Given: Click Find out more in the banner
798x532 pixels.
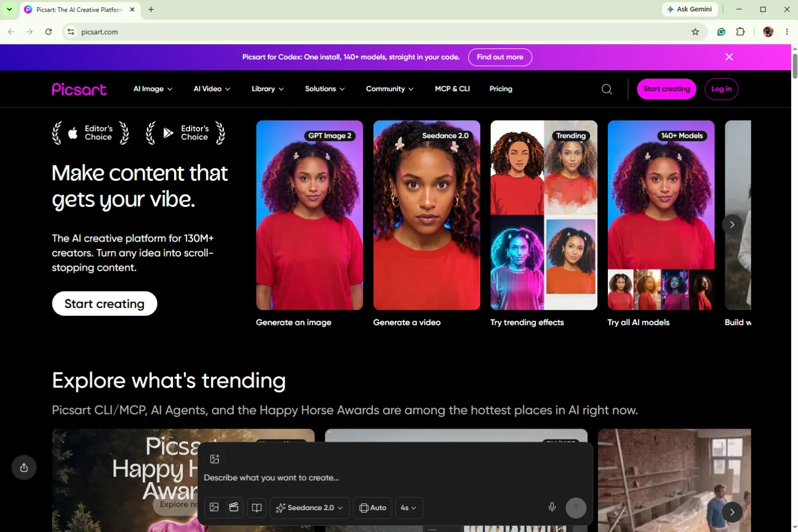Looking at the screenshot, I should [x=500, y=57].
